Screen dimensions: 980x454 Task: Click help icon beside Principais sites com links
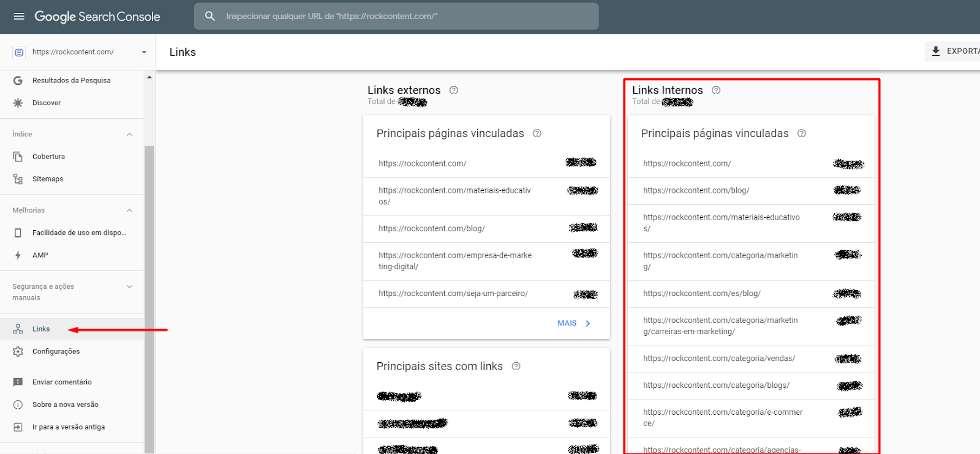click(516, 367)
